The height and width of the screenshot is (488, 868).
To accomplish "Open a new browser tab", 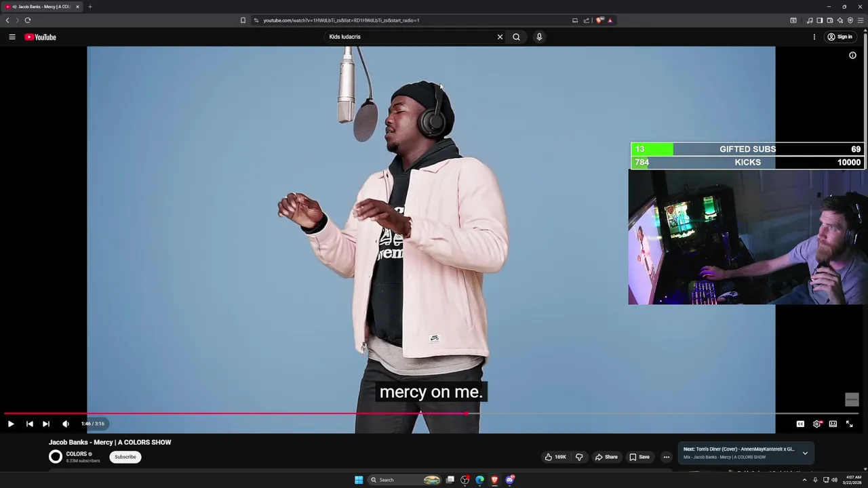I will click(x=90, y=7).
